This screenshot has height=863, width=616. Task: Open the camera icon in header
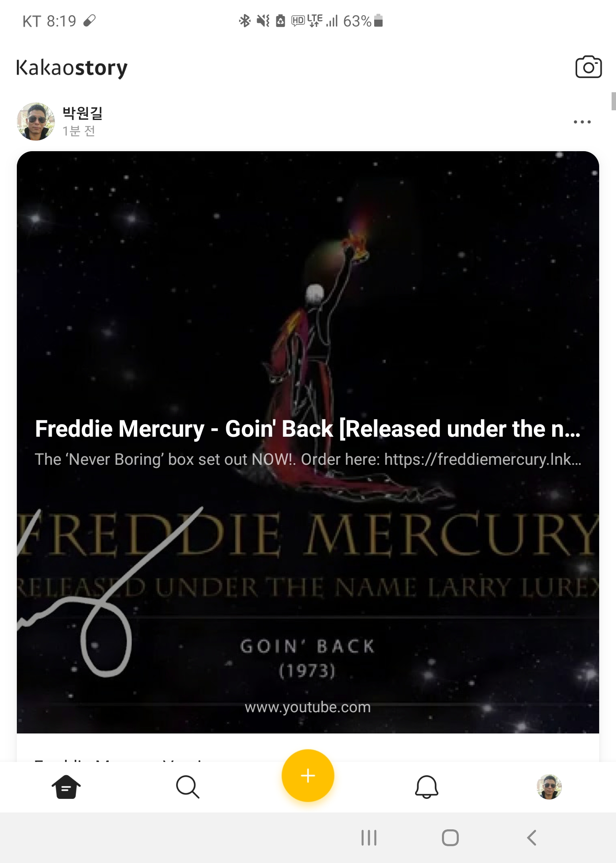point(588,67)
